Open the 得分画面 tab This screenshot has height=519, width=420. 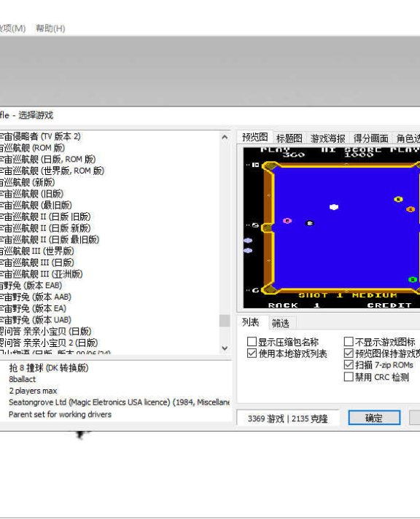click(370, 138)
